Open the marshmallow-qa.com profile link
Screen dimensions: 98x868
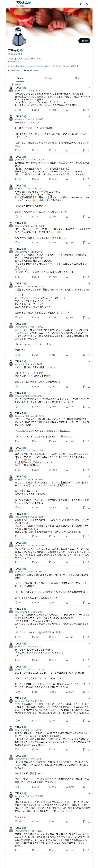pyautogui.click(x=30, y=66)
